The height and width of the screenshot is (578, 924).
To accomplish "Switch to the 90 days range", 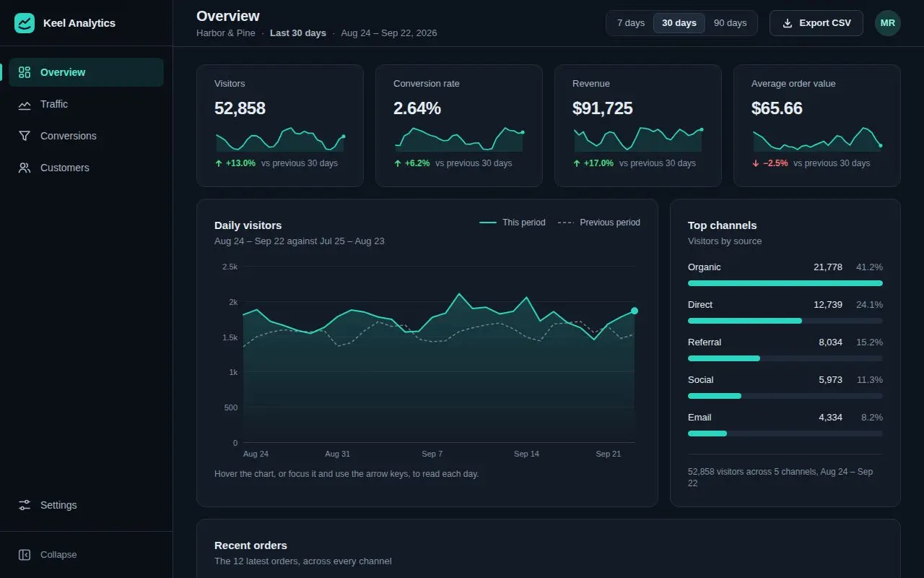I will point(730,23).
